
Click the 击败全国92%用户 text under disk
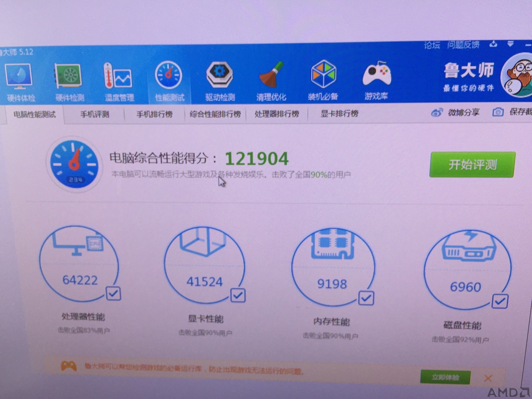pyautogui.click(x=460, y=340)
